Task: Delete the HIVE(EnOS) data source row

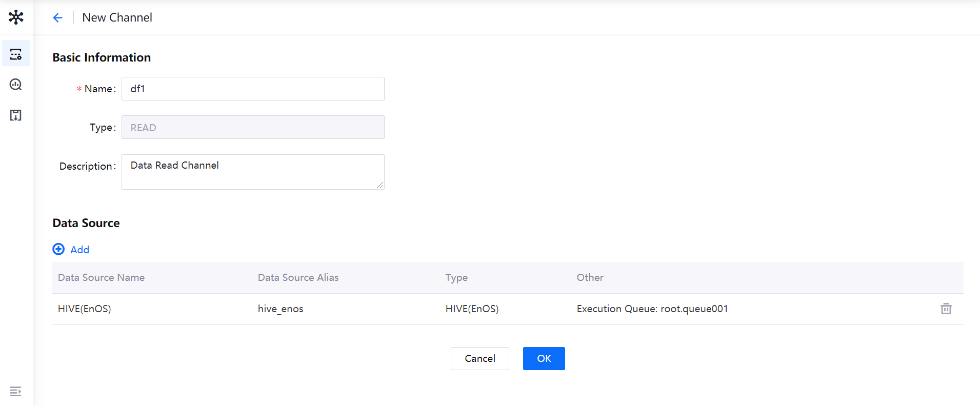Action: tap(946, 309)
